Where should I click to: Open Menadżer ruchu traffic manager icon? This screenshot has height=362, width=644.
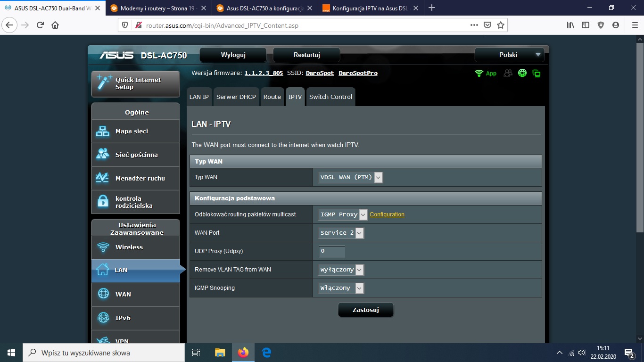point(102,178)
